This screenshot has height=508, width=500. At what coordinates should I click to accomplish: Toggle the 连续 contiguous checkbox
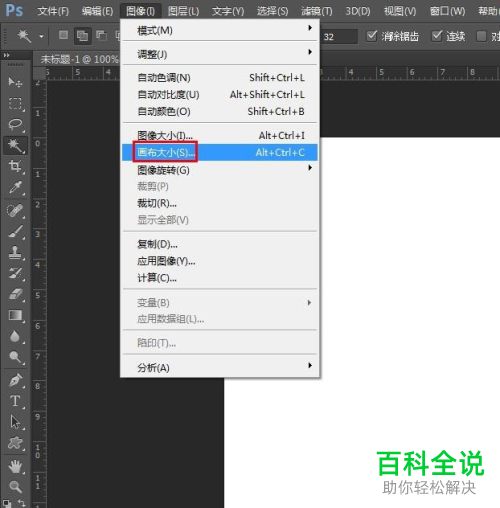point(436,36)
